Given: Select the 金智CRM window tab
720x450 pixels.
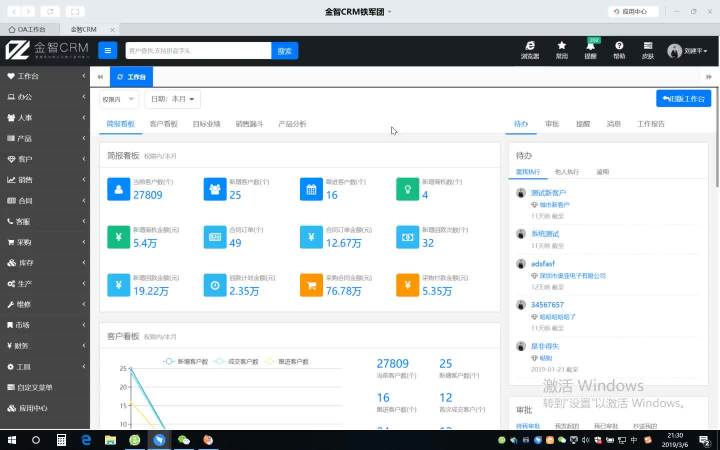Looking at the screenshot, I should [x=90, y=29].
